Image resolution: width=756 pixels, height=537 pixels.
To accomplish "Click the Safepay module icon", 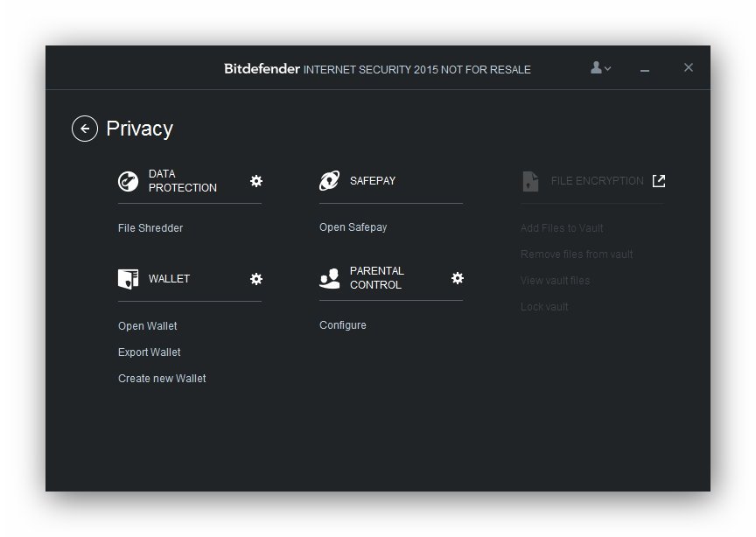I will pyautogui.click(x=329, y=181).
